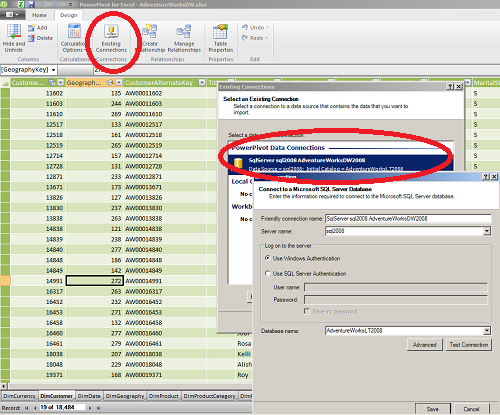Click the Redo button in the ribbon
500x415 pixels.
pyautogui.click(x=255, y=38)
